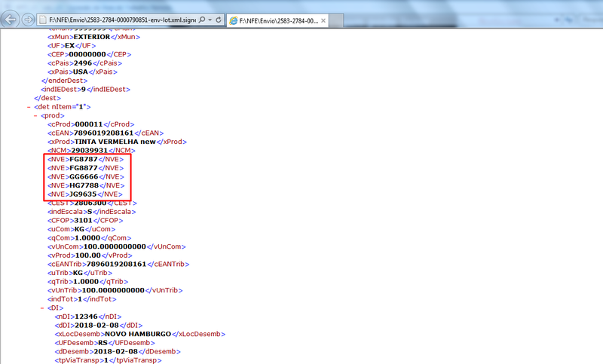Viewport: 603px width, 364px height.
Task: Select the dDesemb date 2018-02-08
Action: point(115,352)
